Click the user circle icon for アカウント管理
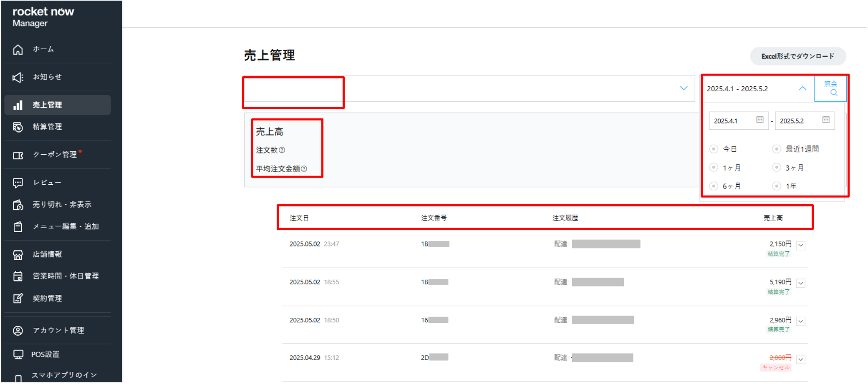868x384 pixels. (18, 331)
